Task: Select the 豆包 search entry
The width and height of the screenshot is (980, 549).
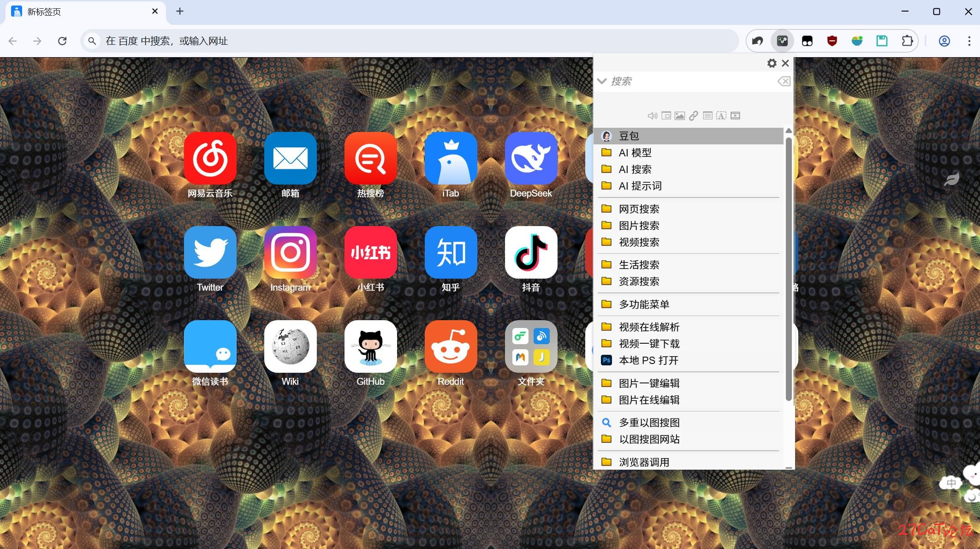Action: [689, 136]
